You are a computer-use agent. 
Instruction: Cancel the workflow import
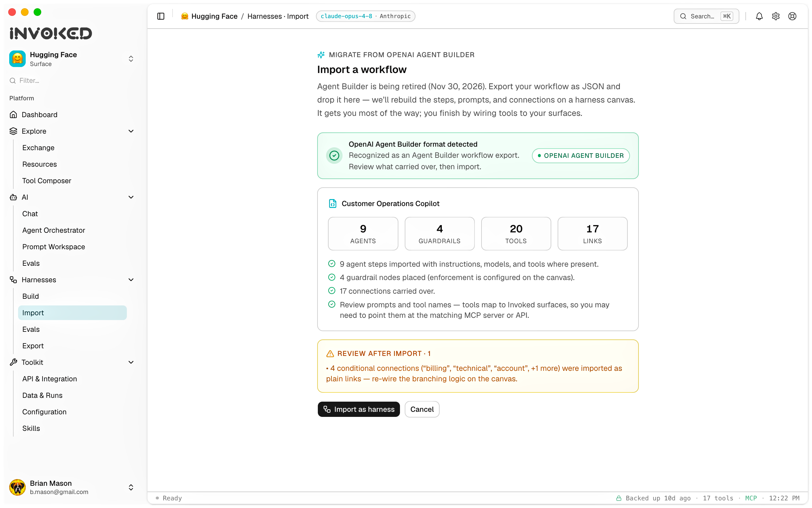[x=422, y=409]
